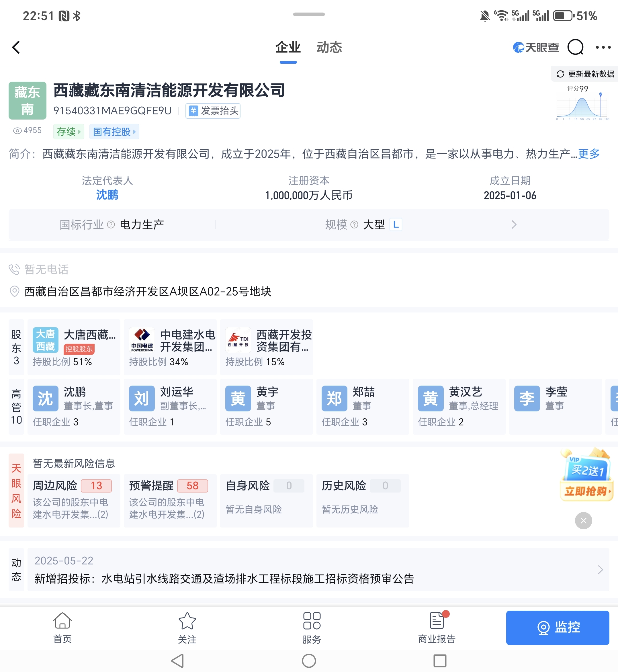
Task: Tap 更多 to expand the company intro
Action: 589,154
